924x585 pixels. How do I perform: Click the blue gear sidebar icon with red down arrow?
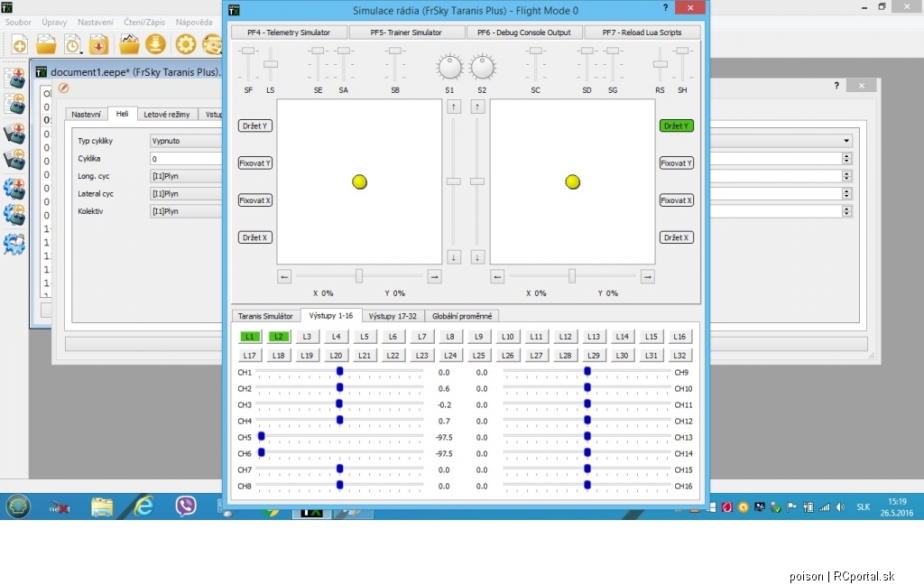coord(14,189)
